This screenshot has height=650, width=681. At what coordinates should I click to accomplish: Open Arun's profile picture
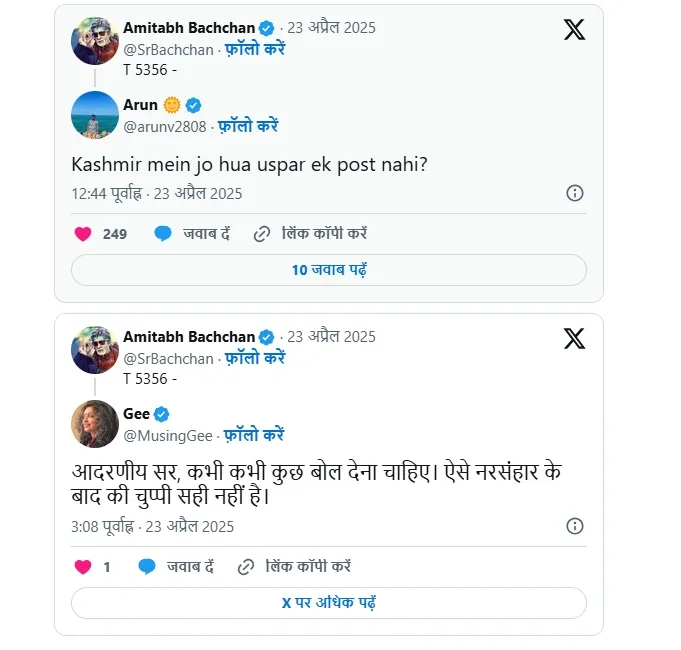95,115
